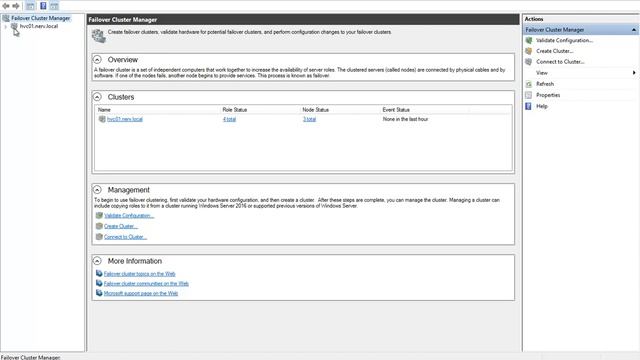Click the Back arrow in toolbar

pos(6,6)
